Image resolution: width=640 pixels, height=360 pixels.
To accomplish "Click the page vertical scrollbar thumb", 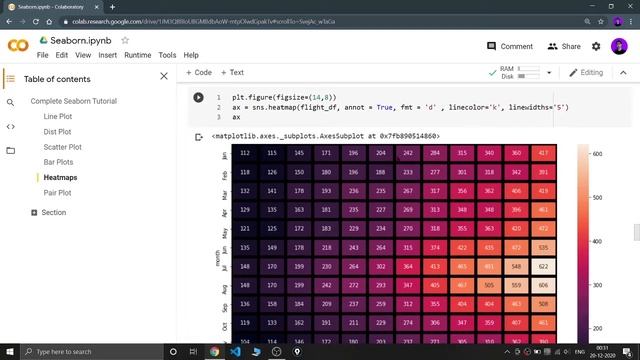I will [636, 232].
